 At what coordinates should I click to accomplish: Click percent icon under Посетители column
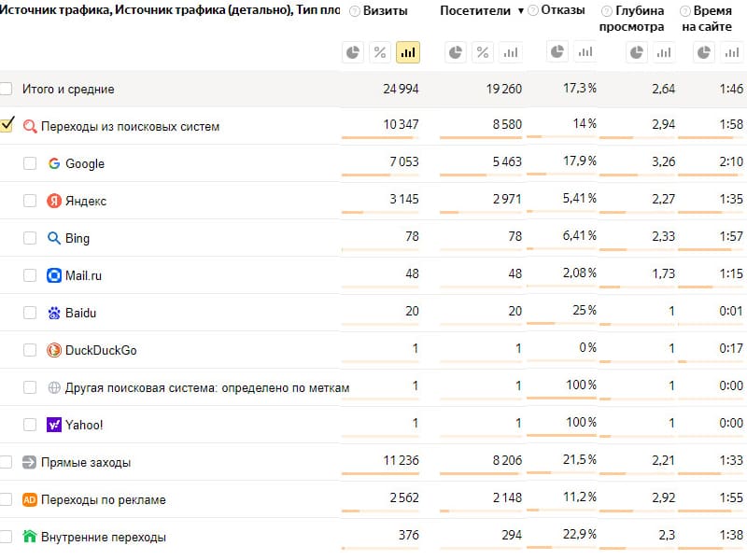[x=483, y=52]
